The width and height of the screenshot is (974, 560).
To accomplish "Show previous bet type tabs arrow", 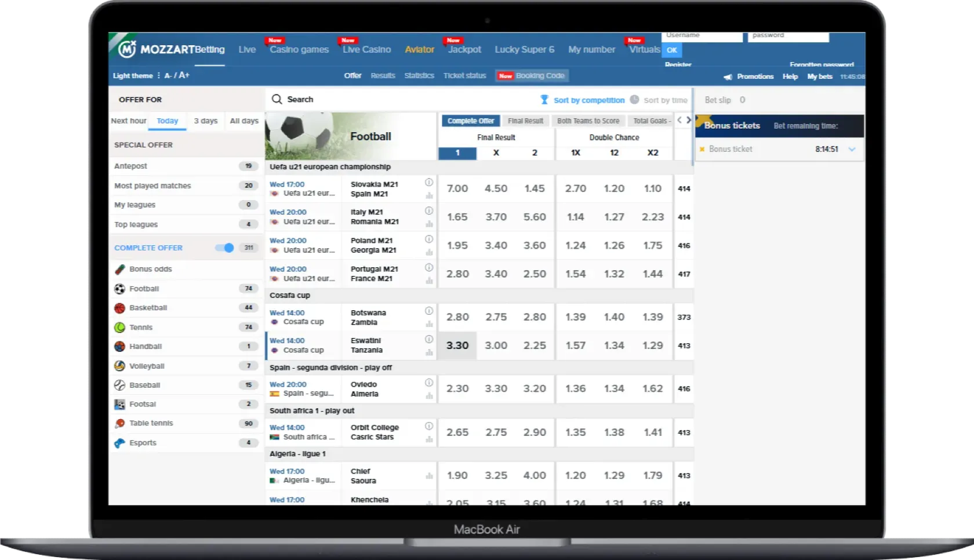I will coord(679,121).
